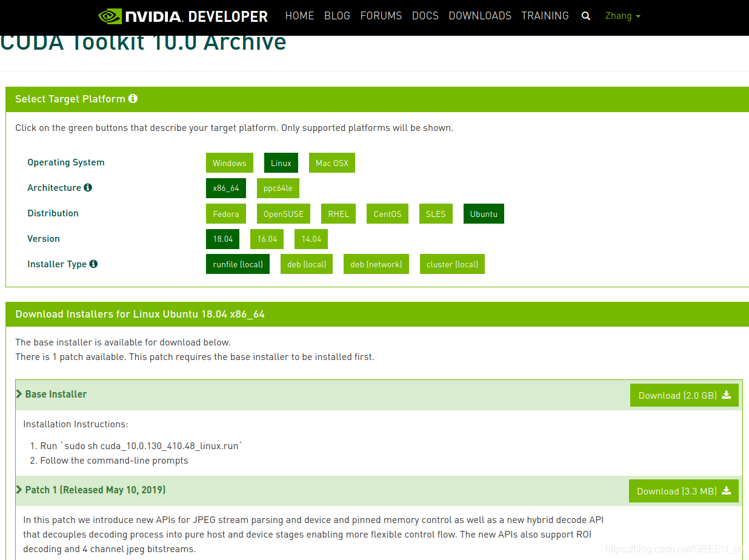This screenshot has width=749, height=560.
Task: Select deb (local) installer type
Action: (x=307, y=264)
